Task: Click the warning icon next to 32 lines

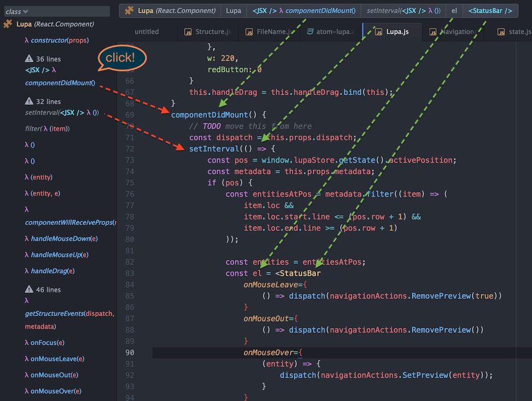Action: tap(29, 101)
